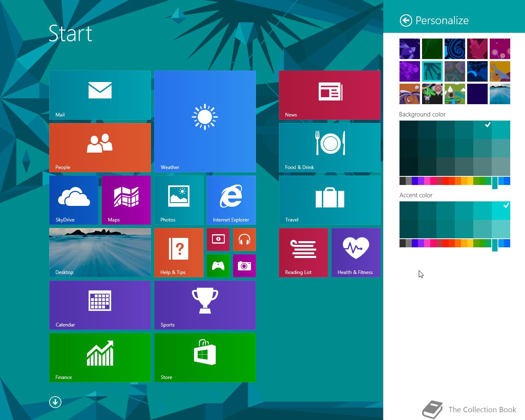Choose the gray-teal bottom-right Background color swatch
This screenshot has width=525, height=420.
tap(501, 167)
